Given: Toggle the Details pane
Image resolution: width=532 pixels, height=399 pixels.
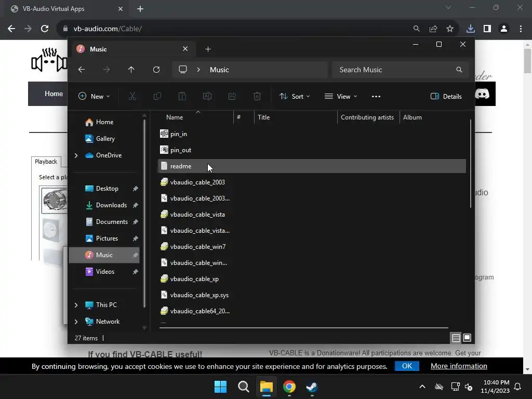Looking at the screenshot, I should (446, 96).
